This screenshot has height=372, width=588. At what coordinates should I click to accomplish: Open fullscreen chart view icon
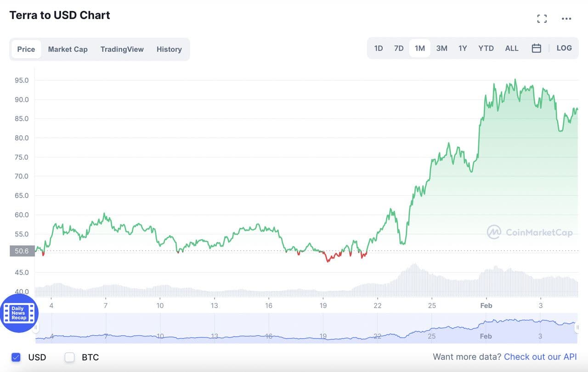[542, 19]
